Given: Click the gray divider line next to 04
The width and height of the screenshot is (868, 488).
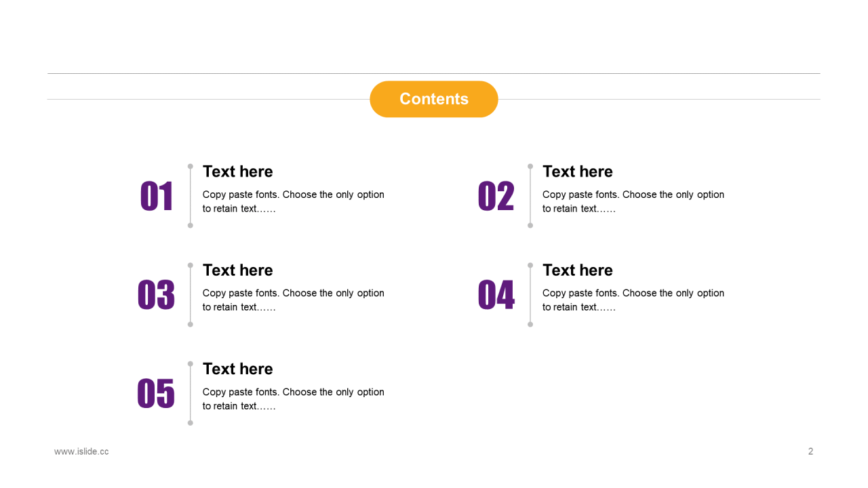Looking at the screenshot, I should coord(530,295).
